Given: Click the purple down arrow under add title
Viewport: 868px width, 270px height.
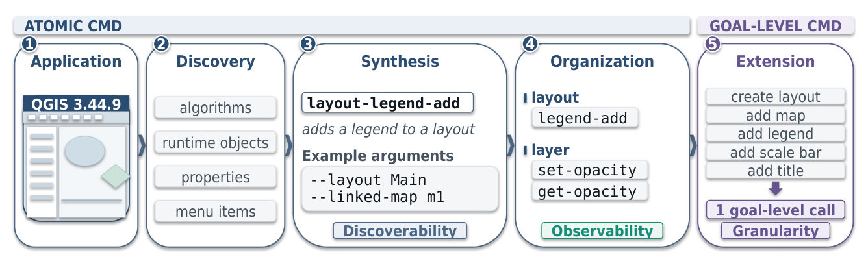Looking at the screenshot, I should click(x=776, y=190).
